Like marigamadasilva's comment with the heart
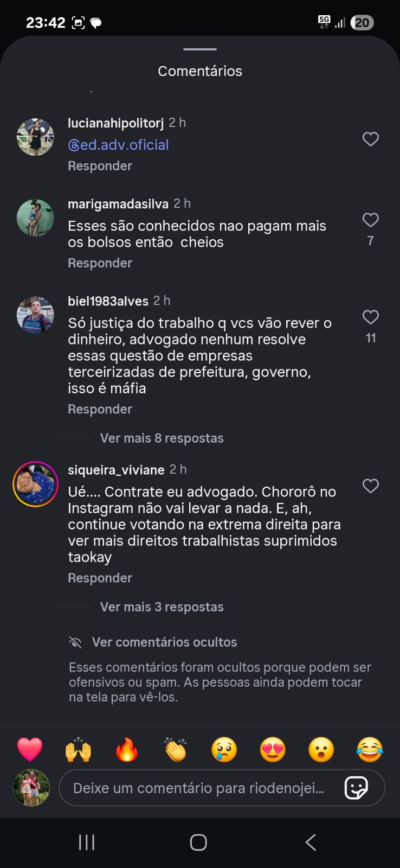Image resolution: width=400 pixels, height=868 pixels. (x=370, y=220)
